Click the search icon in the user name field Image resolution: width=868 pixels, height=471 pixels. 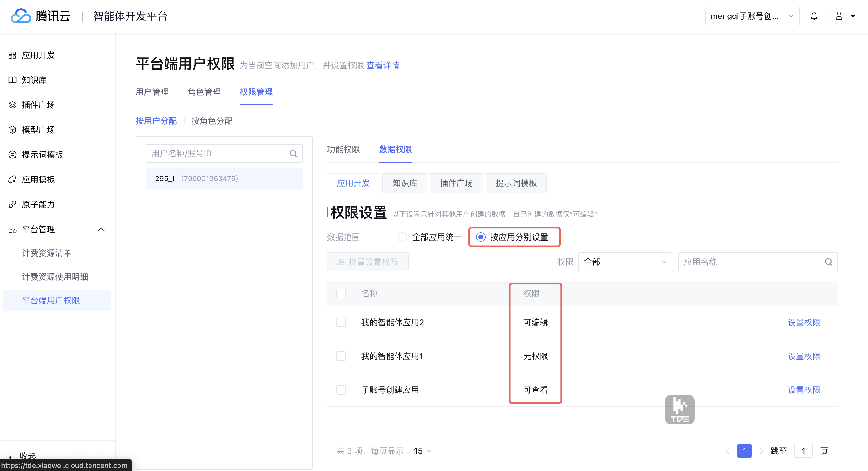[x=293, y=154]
